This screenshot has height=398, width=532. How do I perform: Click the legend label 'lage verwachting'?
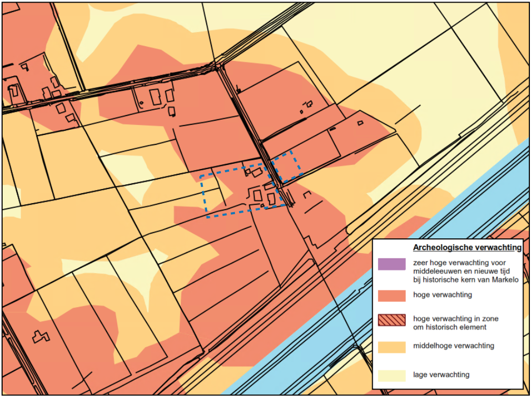[442, 374]
